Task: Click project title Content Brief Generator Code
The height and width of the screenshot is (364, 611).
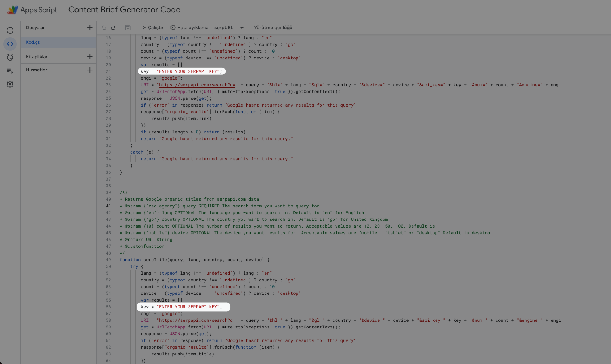Action: [124, 10]
